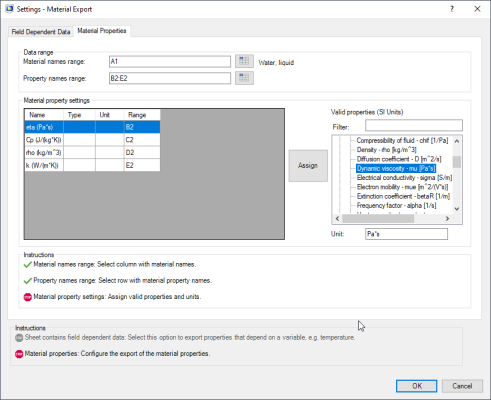
Task: Choose Diffusion coefficient - D in the list
Action: point(399,159)
